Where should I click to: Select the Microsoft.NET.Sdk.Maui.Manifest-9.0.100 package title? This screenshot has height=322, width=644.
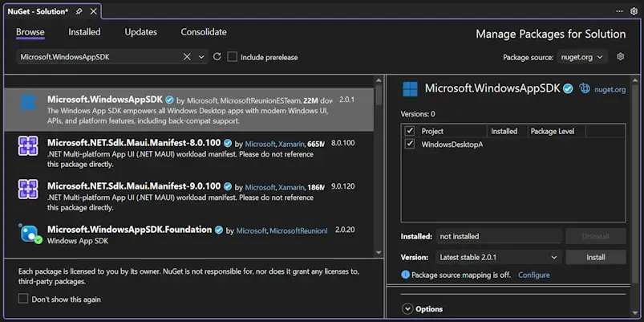pos(134,185)
